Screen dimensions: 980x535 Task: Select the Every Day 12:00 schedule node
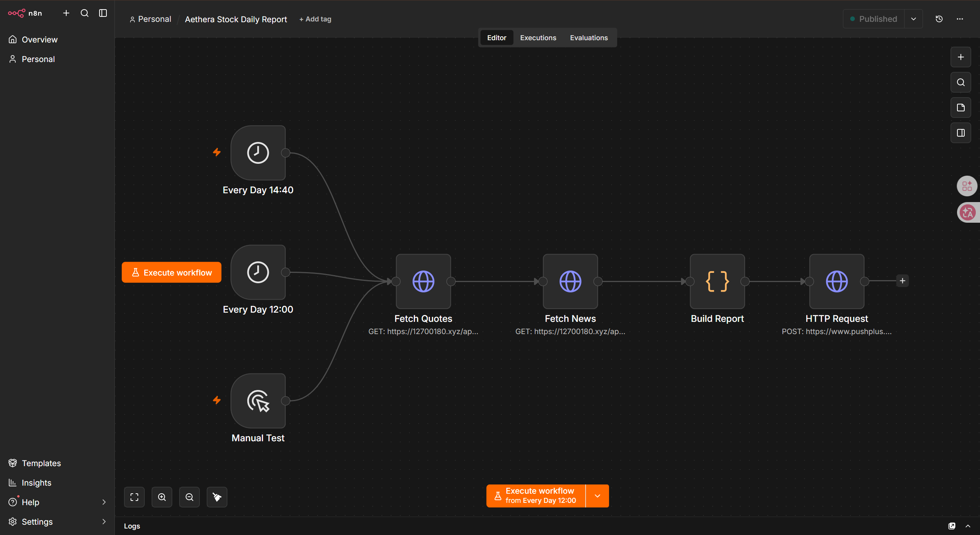[x=258, y=272]
